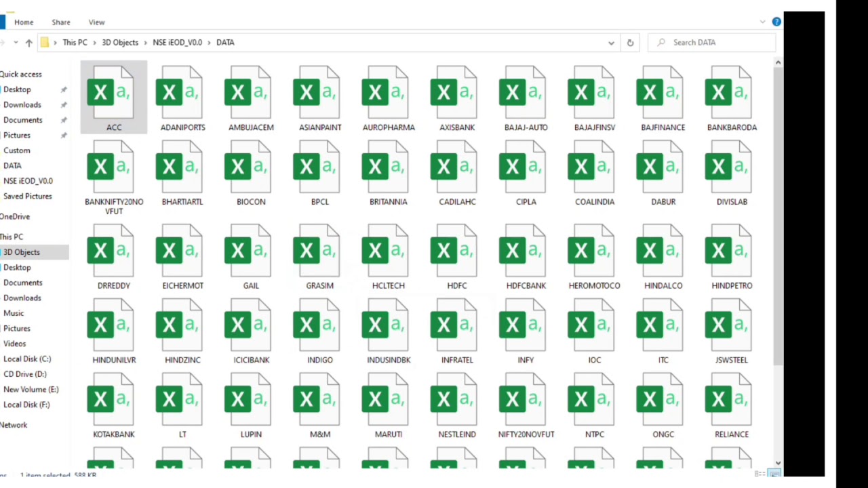This screenshot has height=488, width=868.
Task: Open Quick access in navigation pane
Action: pos(21,75)
